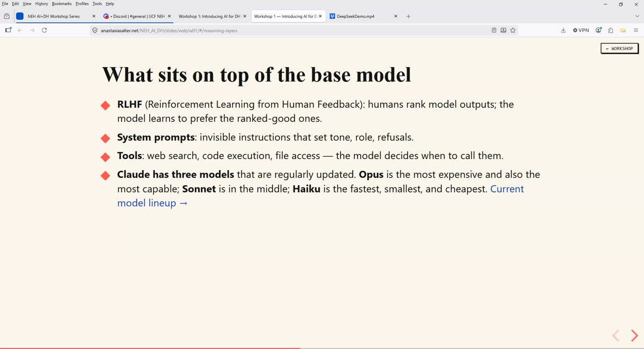Click the VPN toolbar button
This screenshot has height=349, width=644.
[581, 30]
